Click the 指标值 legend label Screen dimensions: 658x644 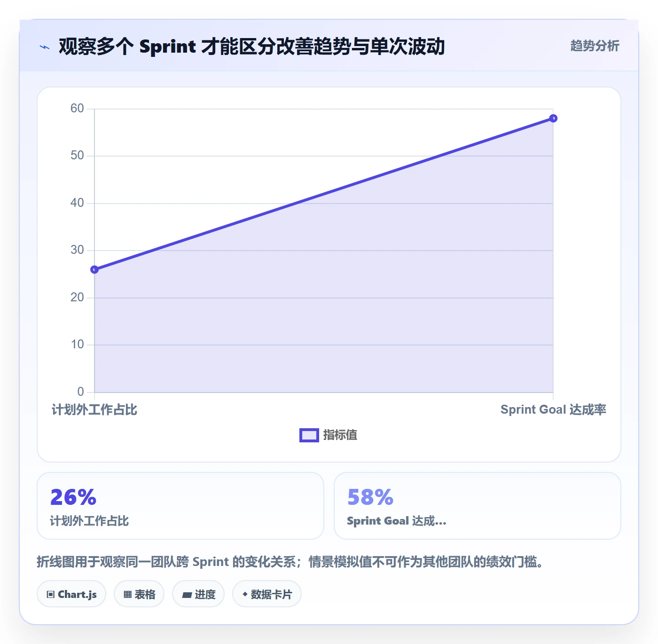tap(340, 435)
